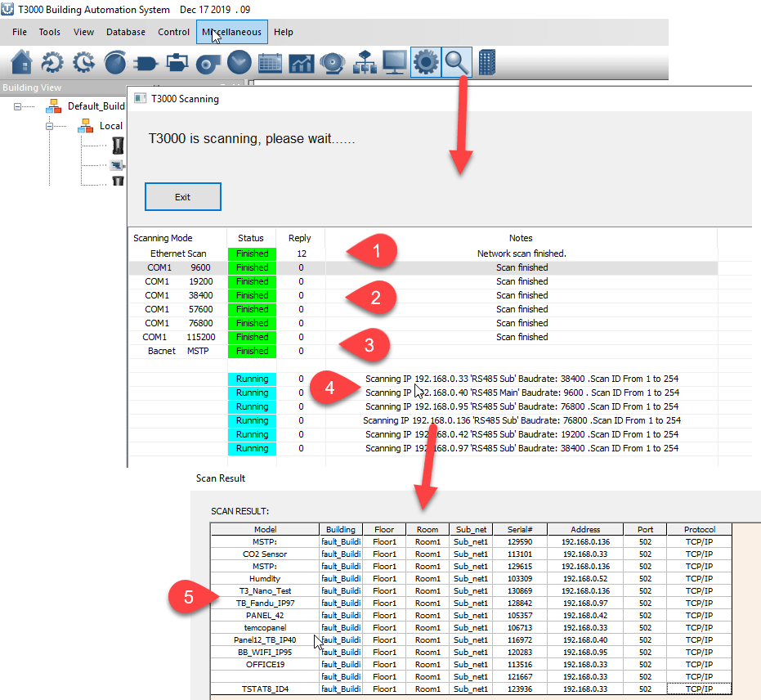Screen dimensions: 761x700
Task: Click the Exit button in scanning dialog
Action: [183, 196]
